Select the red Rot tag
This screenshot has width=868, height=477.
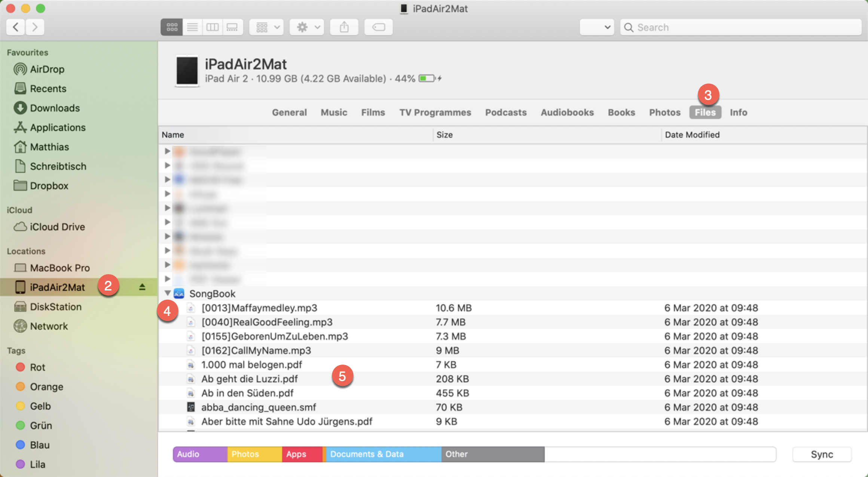pos(37,367)
